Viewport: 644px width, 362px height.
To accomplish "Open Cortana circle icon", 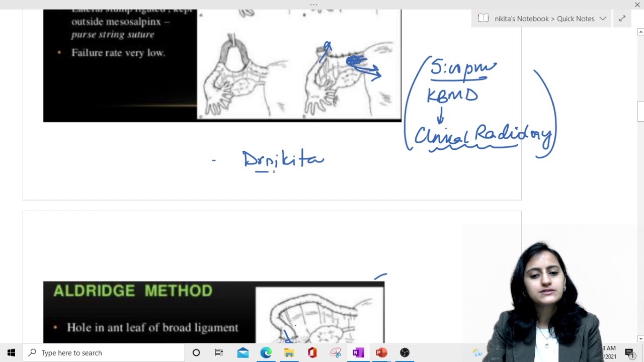I will [196, 352].
